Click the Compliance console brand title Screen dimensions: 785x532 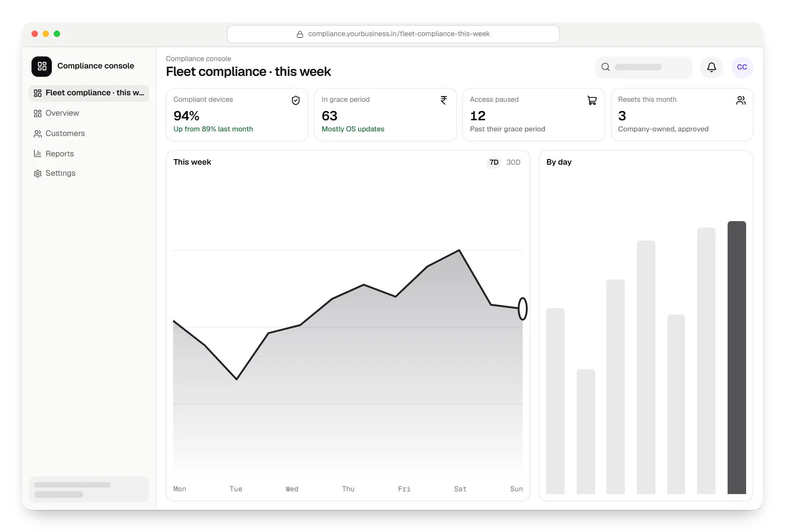tap(96, 66)
